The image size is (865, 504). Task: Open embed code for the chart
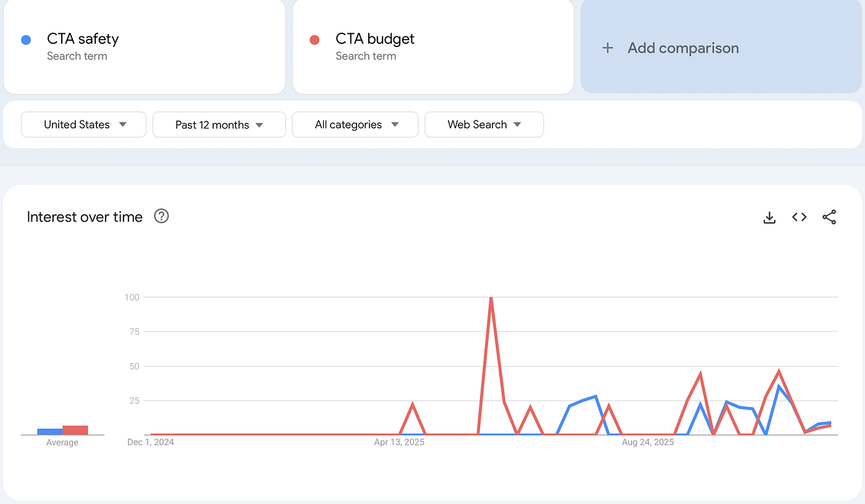(x=800, y=217)
